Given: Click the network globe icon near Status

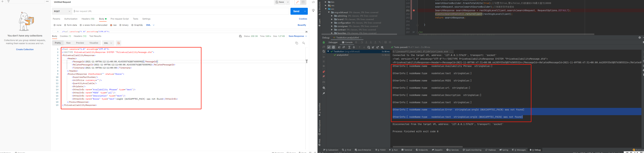Looking at the screenshot, I should click(240, 36).
